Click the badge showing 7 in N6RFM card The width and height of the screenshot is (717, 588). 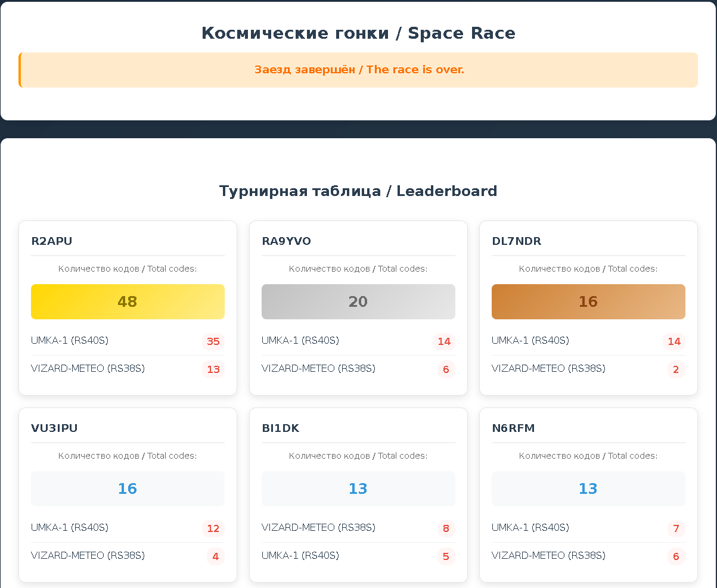coord(675,528)
